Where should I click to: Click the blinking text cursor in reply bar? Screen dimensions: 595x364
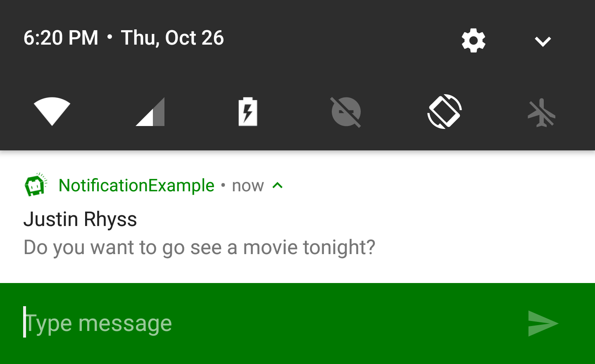(x=24, y=322)
